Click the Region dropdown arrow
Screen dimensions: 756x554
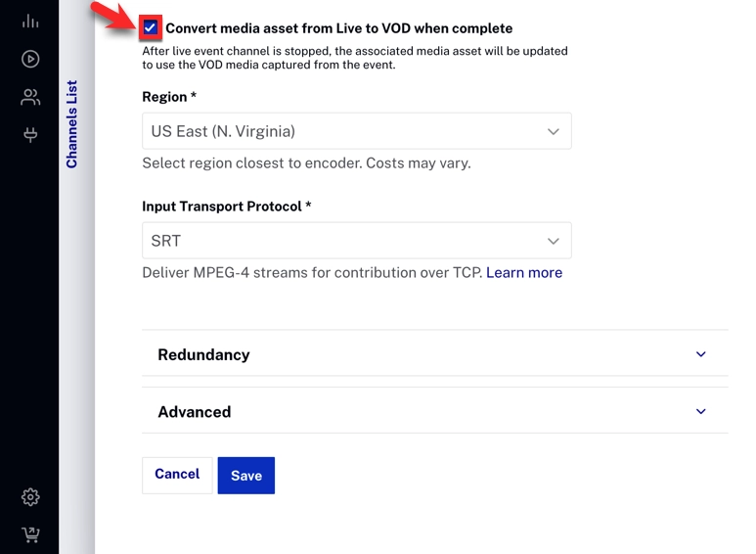pyautogui.click(x=553, y=131)
